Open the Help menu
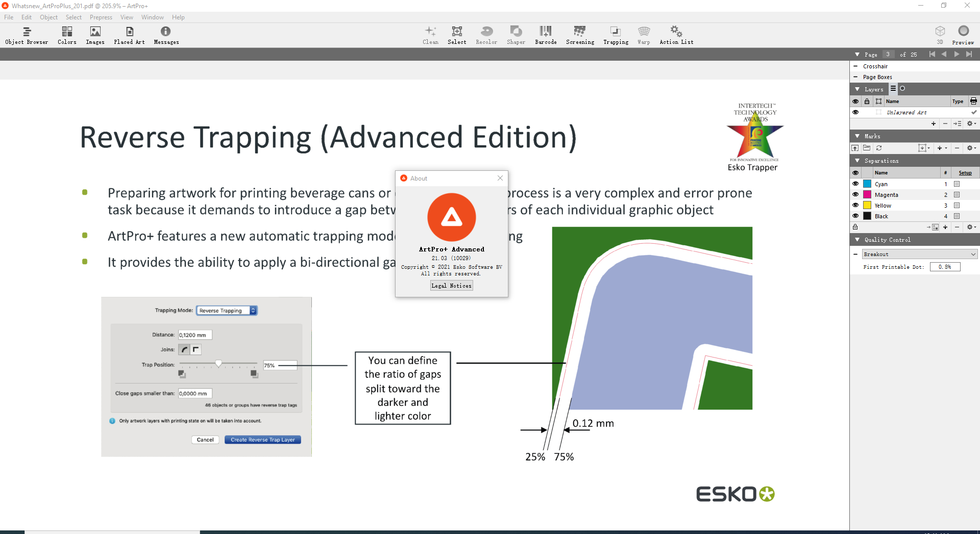The width and height of the screenshot is (980, 534). (178, 17)
